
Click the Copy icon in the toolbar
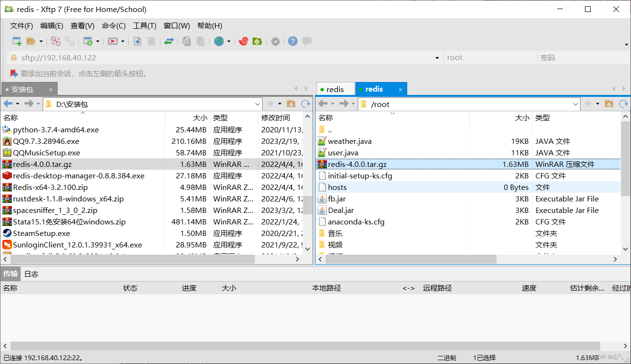pos(186,41)
